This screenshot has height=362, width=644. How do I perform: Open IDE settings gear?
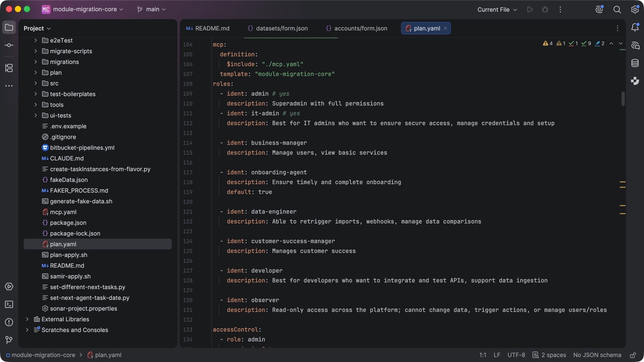635,9
